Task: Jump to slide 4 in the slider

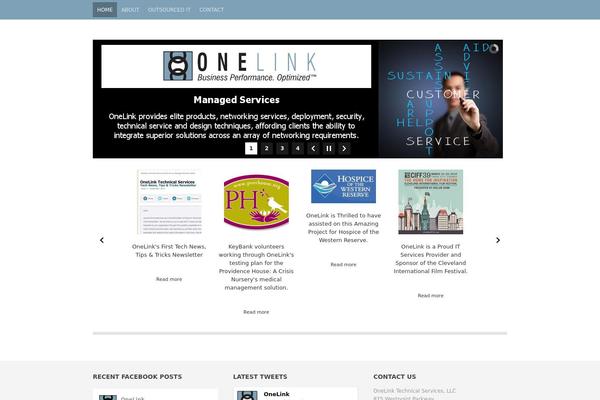Action: pyautogui.click(x=298, y=149)
